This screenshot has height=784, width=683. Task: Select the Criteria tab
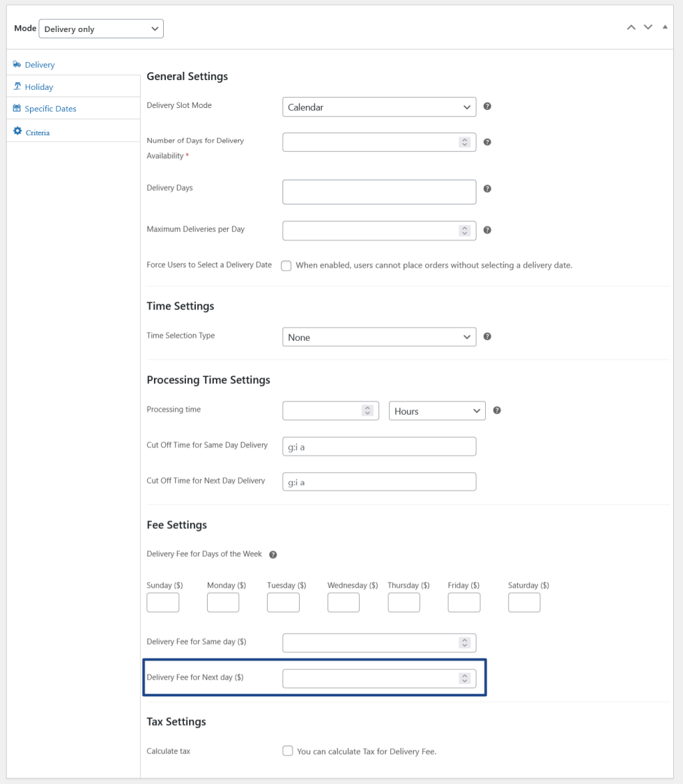pyautogui.click(x=38, y=132)
